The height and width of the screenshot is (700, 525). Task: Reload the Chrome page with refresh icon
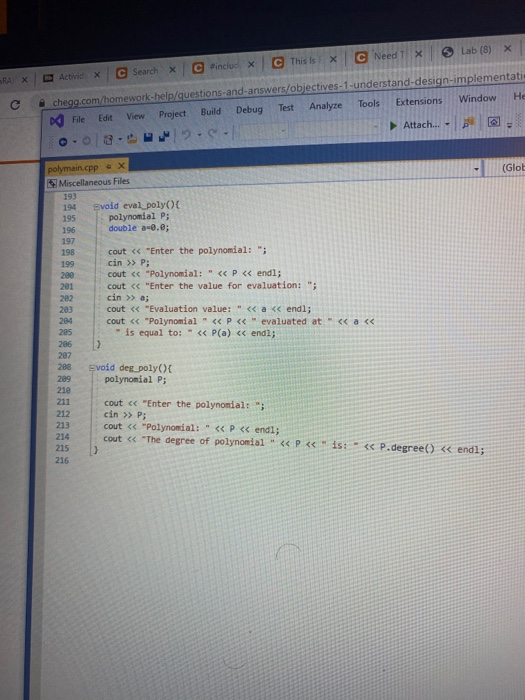click(x=15, y=105)
